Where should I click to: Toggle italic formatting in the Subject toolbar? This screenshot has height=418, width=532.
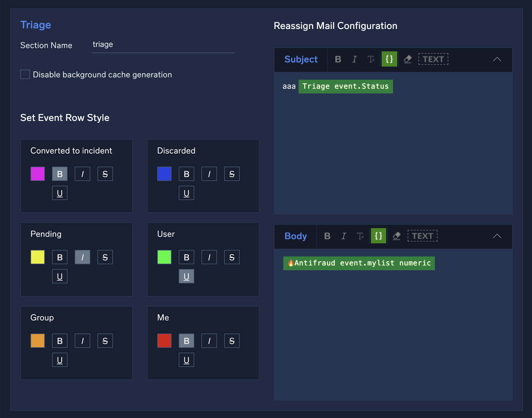point(354,59)
